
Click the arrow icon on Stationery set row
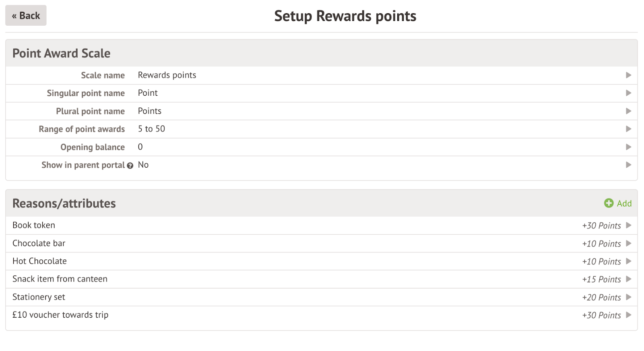tap(628, 298)
